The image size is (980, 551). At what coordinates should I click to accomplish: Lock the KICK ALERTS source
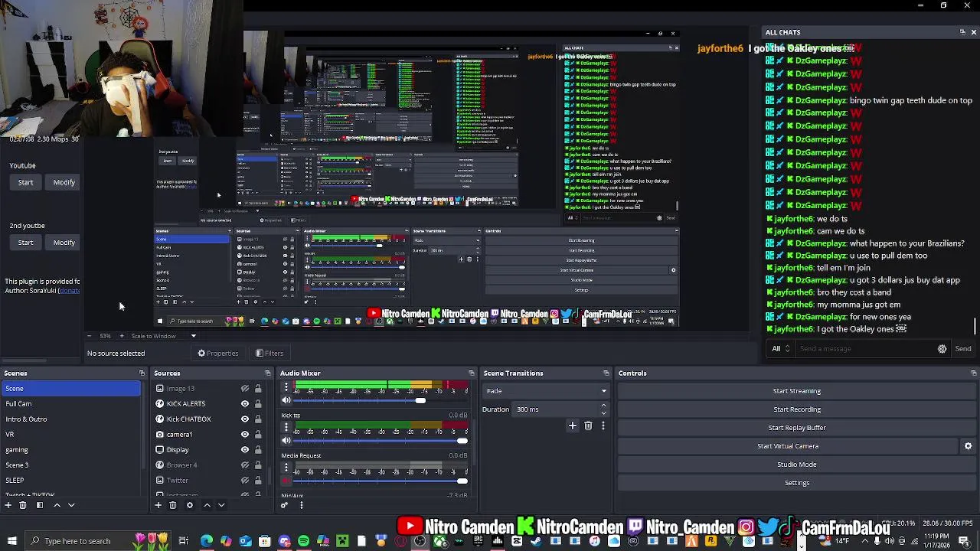(258, 404)
